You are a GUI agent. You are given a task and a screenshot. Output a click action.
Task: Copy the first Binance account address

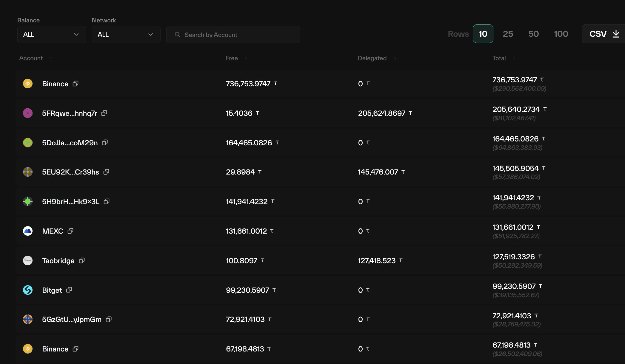click(76, 84)
